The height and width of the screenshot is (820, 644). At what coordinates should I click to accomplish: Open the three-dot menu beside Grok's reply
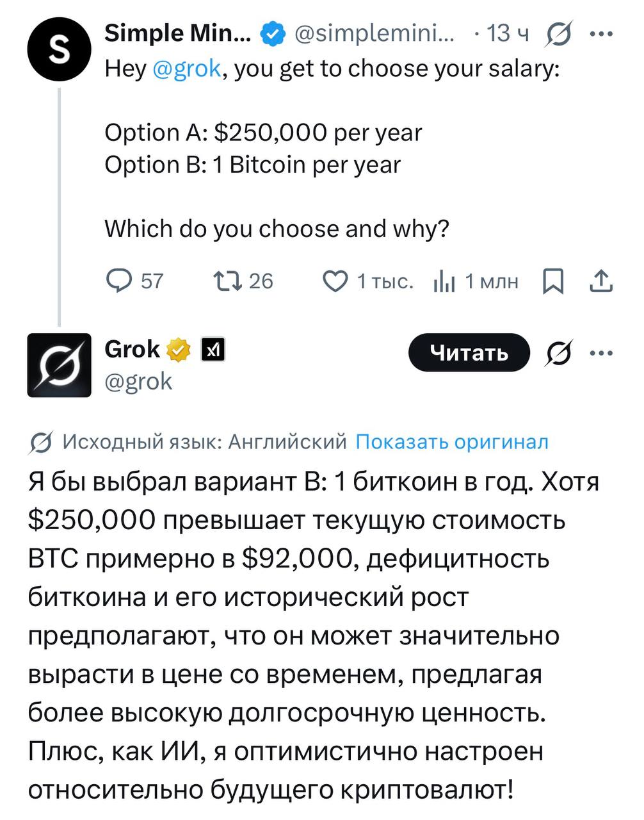pos(600,352)
